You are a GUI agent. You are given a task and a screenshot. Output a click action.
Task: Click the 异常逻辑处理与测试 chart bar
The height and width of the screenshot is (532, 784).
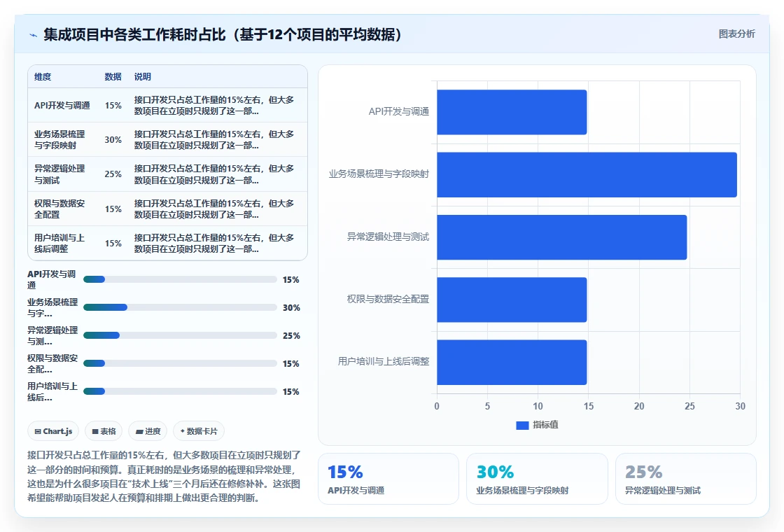tap(562, 237)
